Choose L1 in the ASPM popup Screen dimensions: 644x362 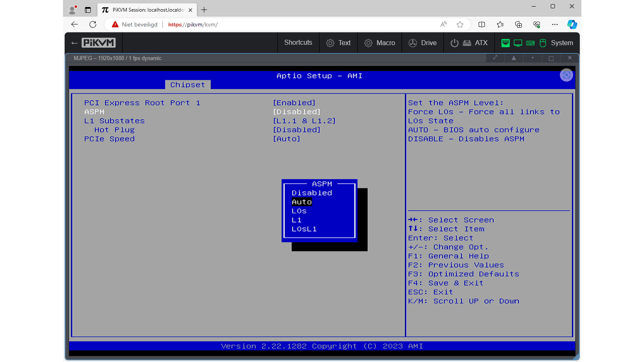pos(297,220)
